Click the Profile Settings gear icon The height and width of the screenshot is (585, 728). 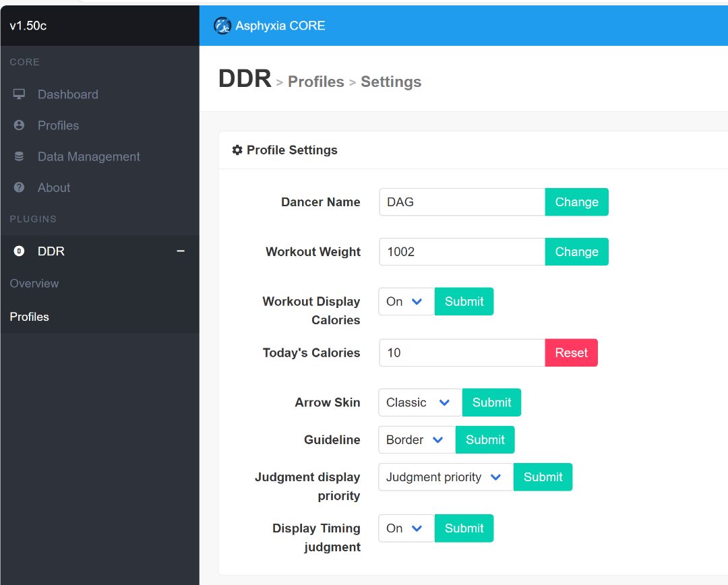tap(237, 150)
